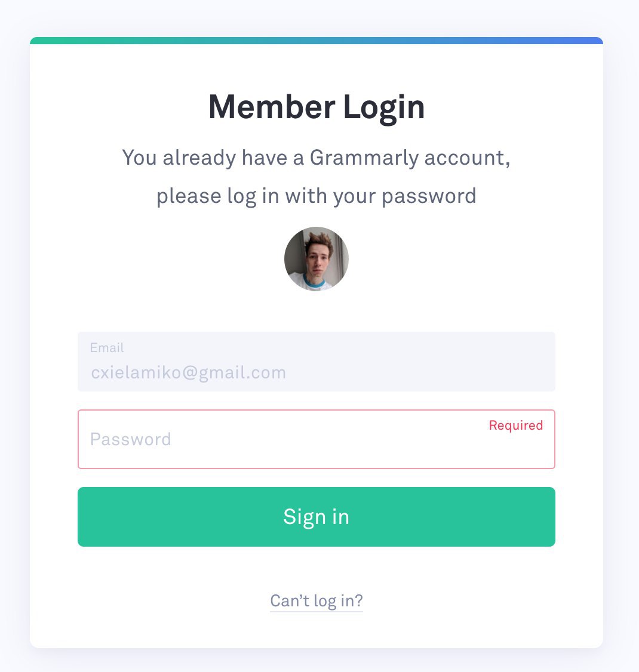
Task: Click the Password placeholder text
Action: coord(131,439)
